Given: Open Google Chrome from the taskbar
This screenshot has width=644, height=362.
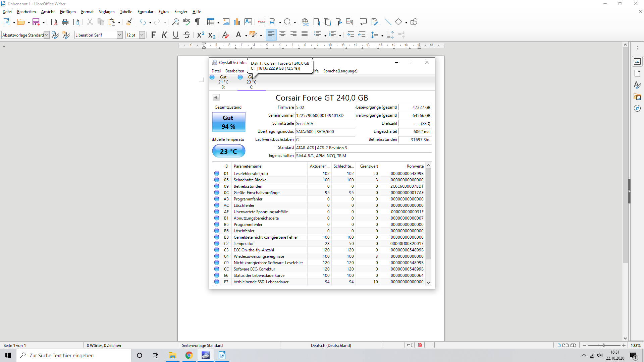Looking at the screenshot, I should click(189, 355).
